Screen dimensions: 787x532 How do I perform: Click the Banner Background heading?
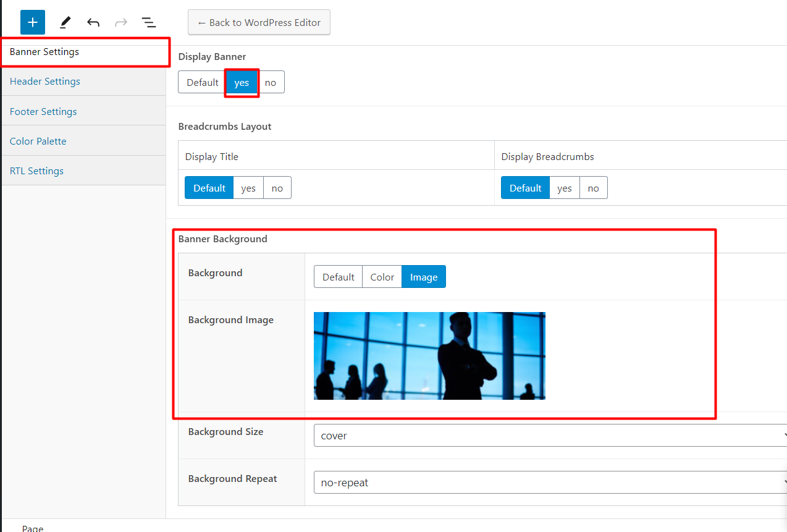point(223,239)
